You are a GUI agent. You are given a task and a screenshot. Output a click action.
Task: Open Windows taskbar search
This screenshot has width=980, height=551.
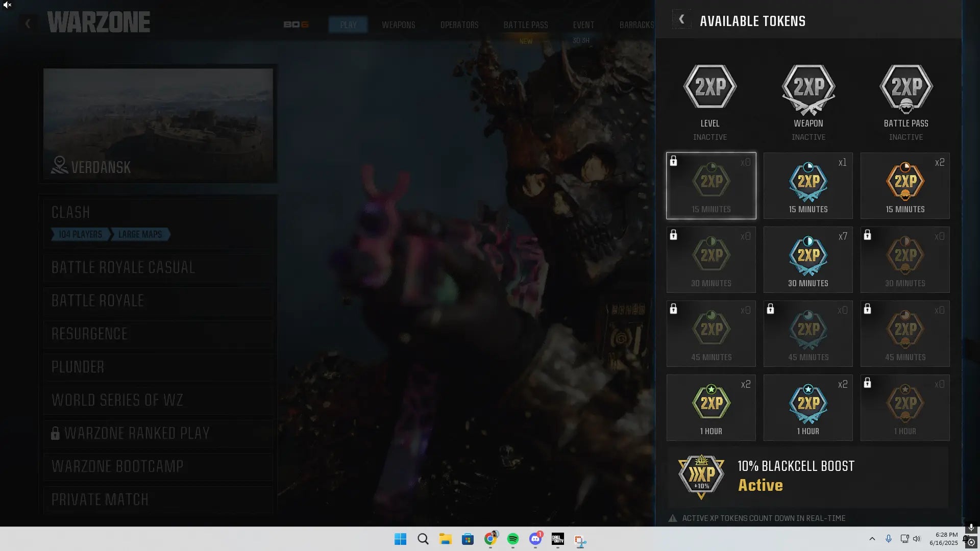click(423, 539)
